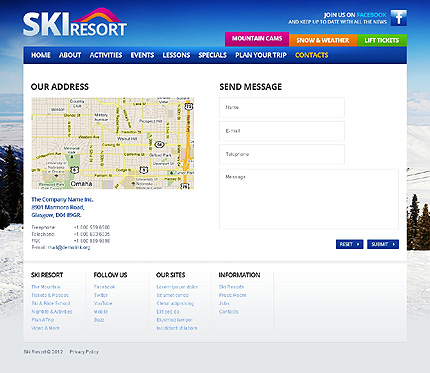Viewport: 430px width, 373px height.
Task: Open the Plan Your Trip menu
Action: pyautogui.click(x=261, y=55)
